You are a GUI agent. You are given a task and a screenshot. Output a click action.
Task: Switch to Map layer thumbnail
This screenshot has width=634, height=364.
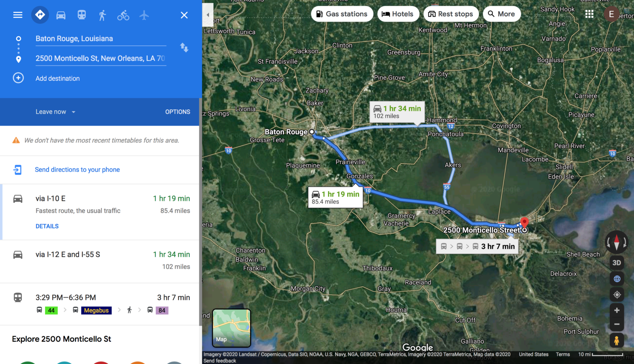pyautogui.click(x=231, y=328)
